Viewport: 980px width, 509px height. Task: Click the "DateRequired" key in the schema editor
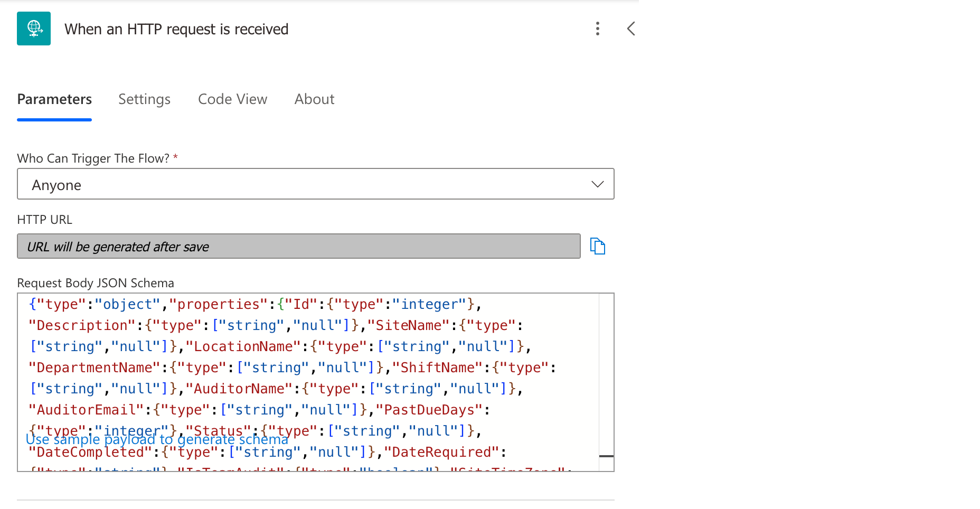pos(441,453)
